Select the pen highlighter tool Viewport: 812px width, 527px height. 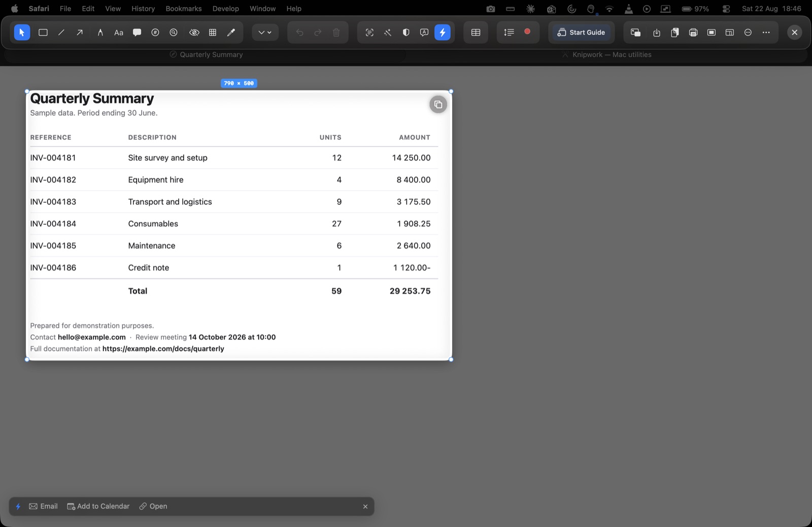[100, 32]
